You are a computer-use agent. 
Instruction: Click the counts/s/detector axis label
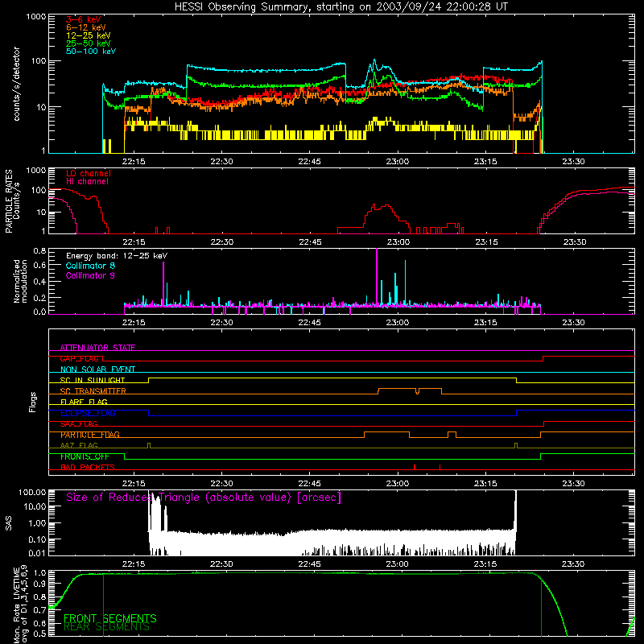(16, 84)
